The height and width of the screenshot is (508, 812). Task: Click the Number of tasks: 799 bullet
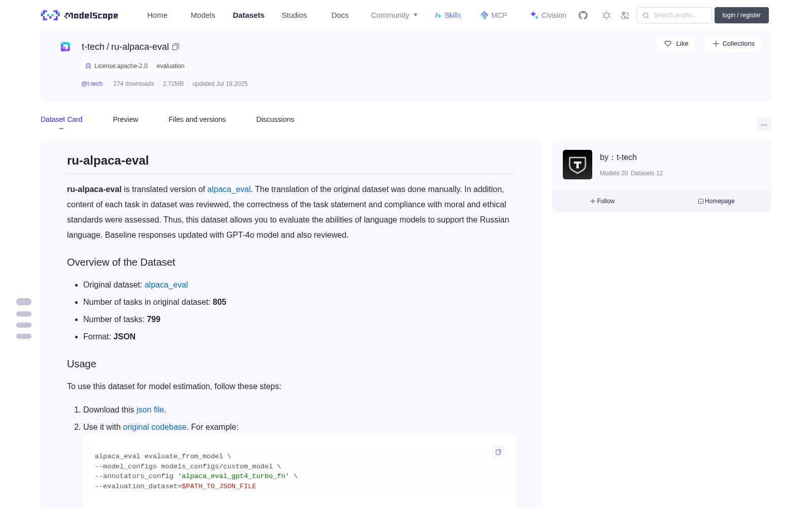(x=122, y=319)
